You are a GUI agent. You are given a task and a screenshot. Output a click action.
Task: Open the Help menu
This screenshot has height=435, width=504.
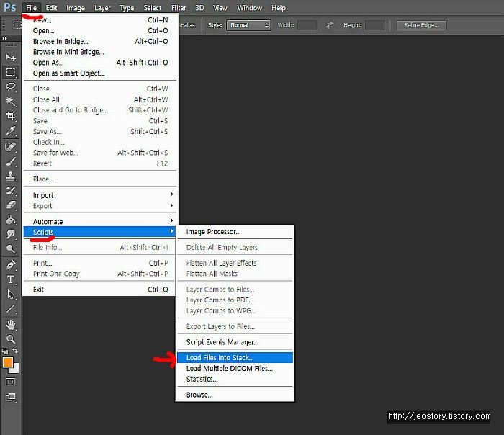coord(279,8)
